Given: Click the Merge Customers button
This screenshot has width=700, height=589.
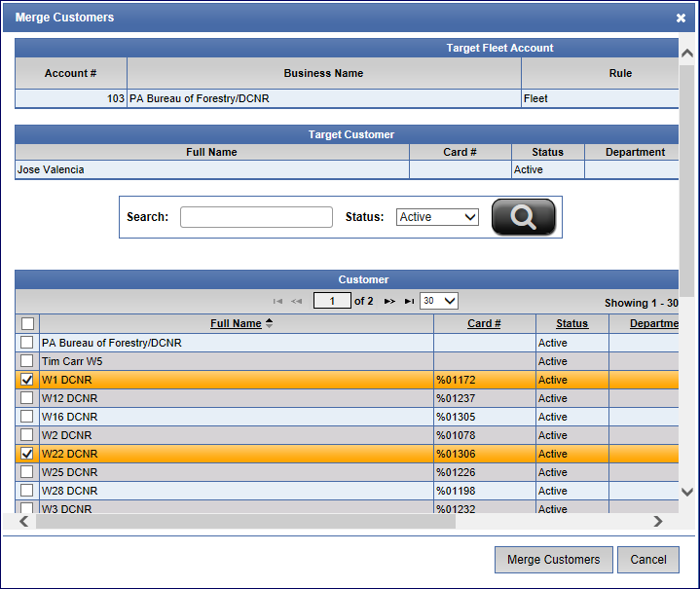Looking at the screenshot, I should [x=553, y=560].
